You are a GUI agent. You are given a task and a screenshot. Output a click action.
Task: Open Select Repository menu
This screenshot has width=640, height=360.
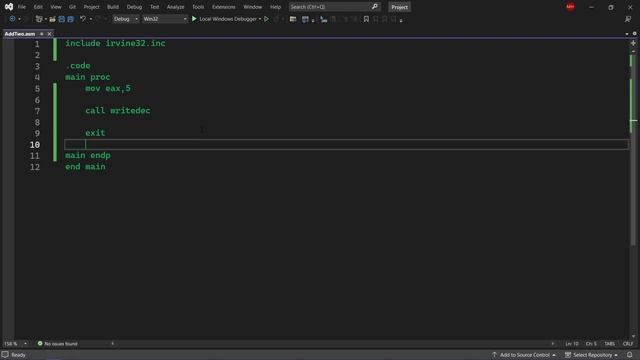(591, 355)
